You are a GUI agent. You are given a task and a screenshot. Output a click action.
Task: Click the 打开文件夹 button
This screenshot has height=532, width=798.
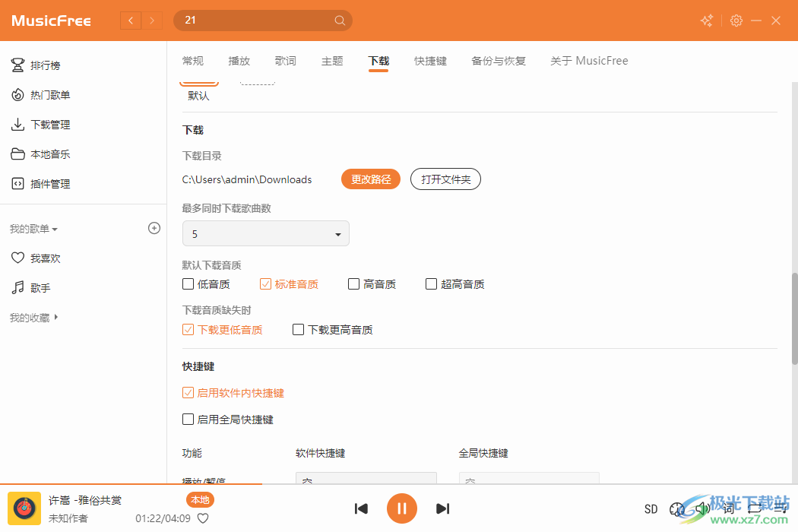tap(446, 179)
